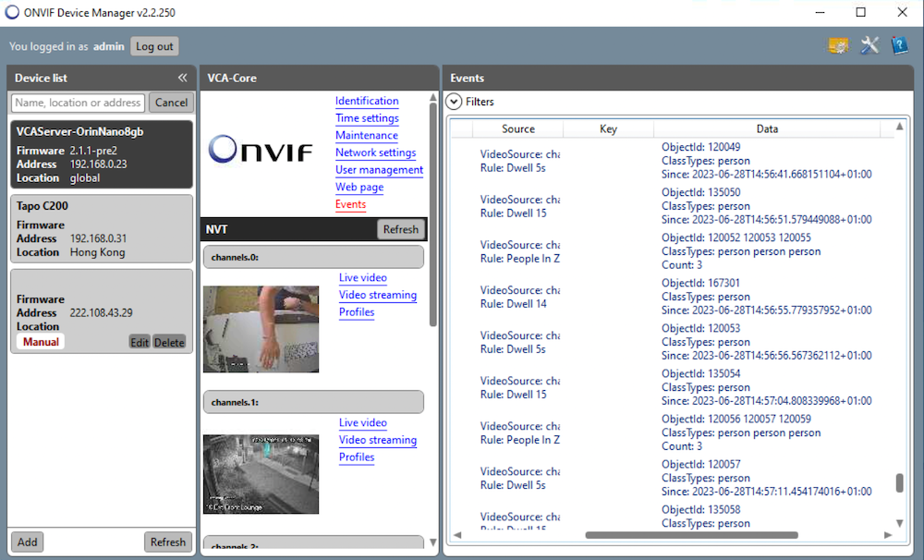The height and width of the screenshot is (560, 924).
Task: Open Video streaming for channels.1
Action: pyautogui.click(x=378, y=440)
